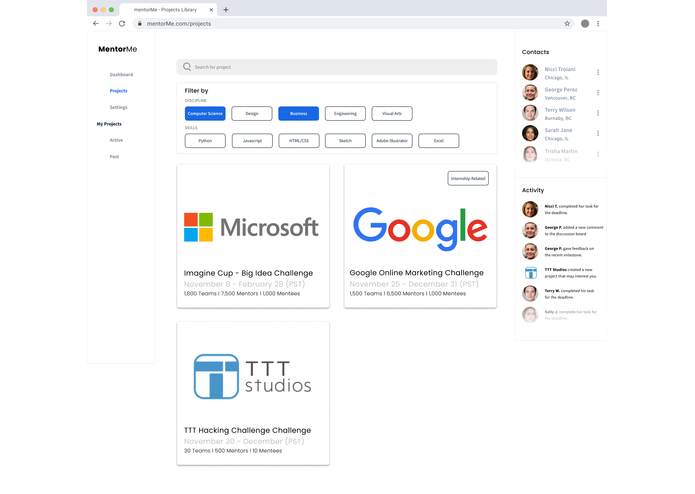The width and height of the screenshot is (695, 494).
Task: Toggle the Business discipline filter
Action: pyautogui.click(x=298, y=113)
